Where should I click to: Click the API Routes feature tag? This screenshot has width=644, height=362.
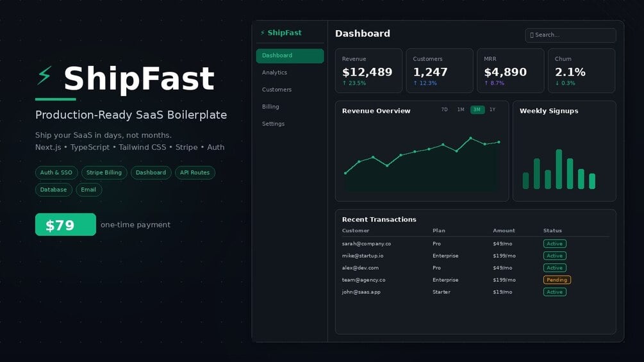[x=195, y=173]
